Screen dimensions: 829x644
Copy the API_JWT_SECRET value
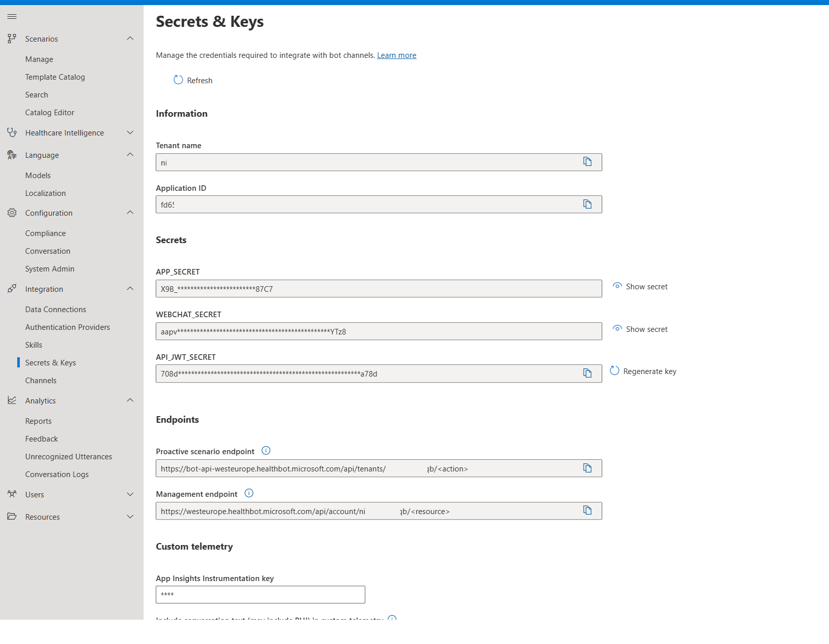tap(587, 373)
